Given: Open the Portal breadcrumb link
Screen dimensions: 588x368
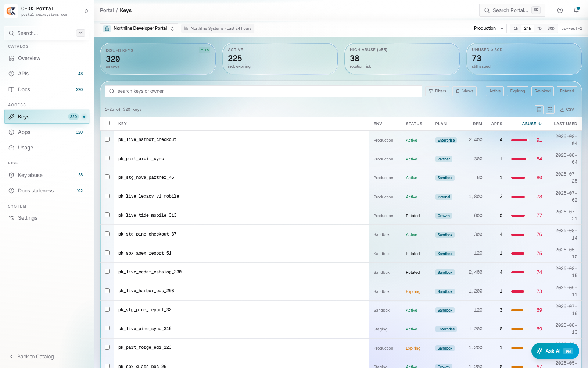Looking at the screenshot, I should click(107, 10).
